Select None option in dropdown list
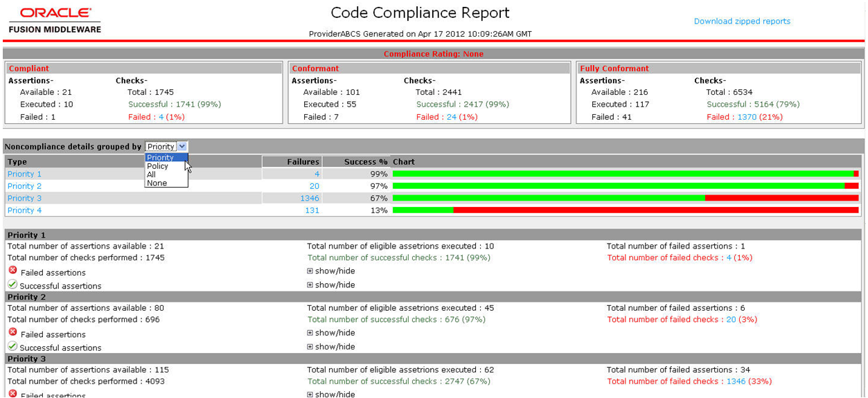The height and width of the screenshot is (398, 868). click(x=166, y=183)
